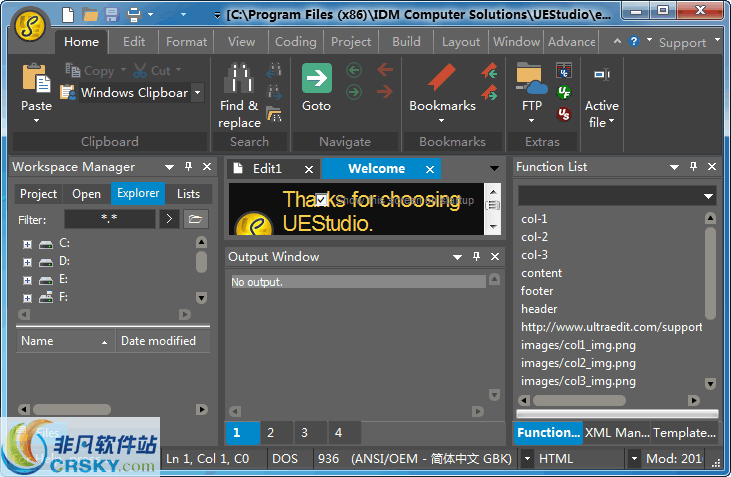This screenshot has height=477, width=731.
Task: Click the Cut scissors button
Action: pyautogui.click(x=152, y=70)
